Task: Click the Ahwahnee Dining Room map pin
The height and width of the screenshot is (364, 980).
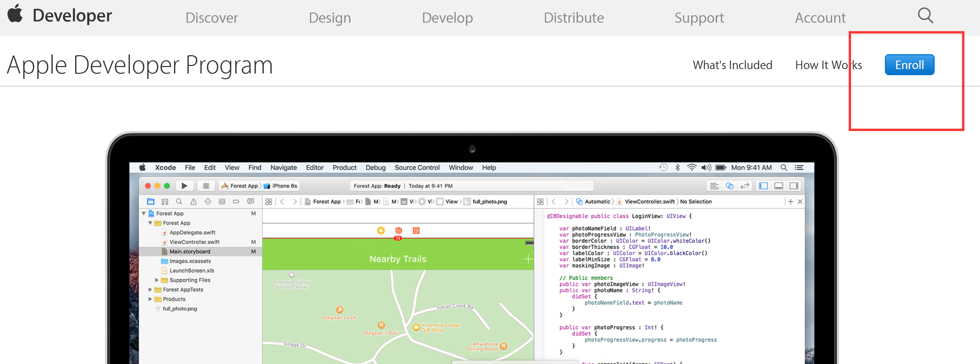Action: click(x=503, y=346)
